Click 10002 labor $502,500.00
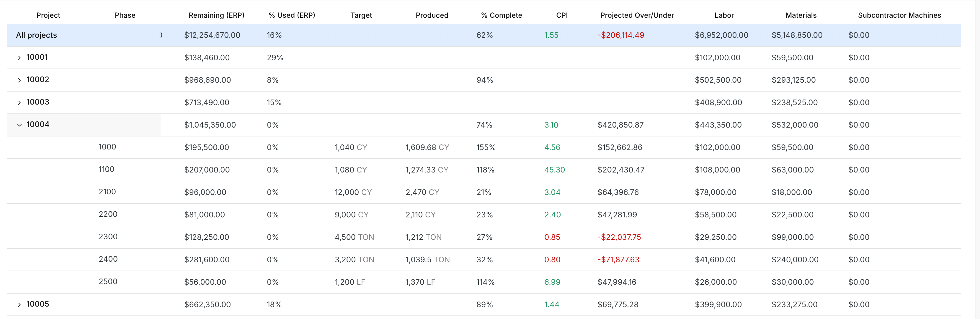This screenshot has height=319, width=980. (718, 80)
